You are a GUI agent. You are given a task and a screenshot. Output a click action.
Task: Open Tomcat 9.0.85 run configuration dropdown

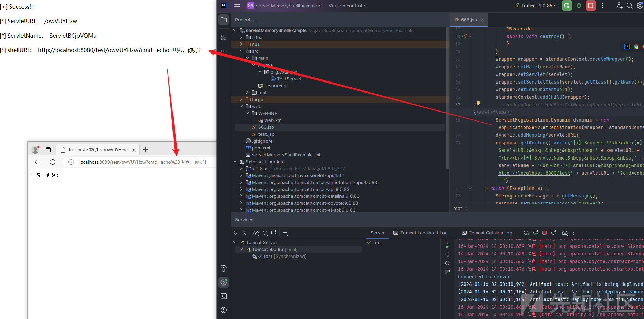[536, 6]
